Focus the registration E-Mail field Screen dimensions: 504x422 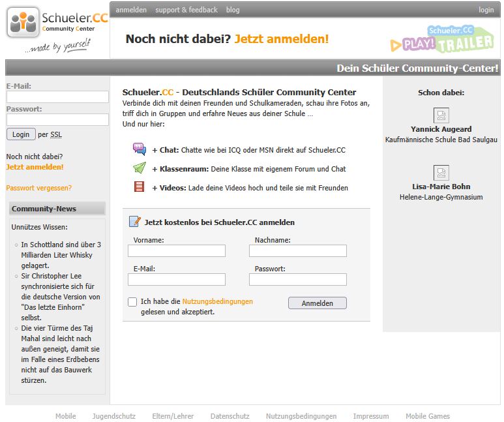(x=177, y=279)
